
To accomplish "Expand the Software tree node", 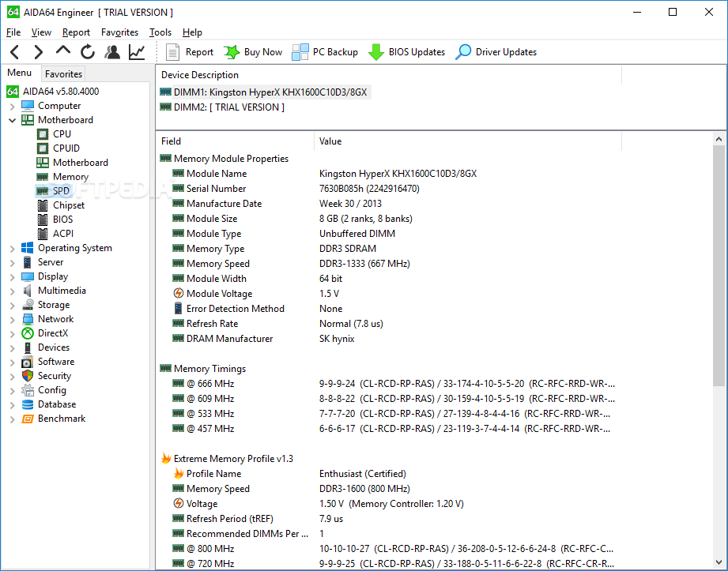I will [12, 363].
